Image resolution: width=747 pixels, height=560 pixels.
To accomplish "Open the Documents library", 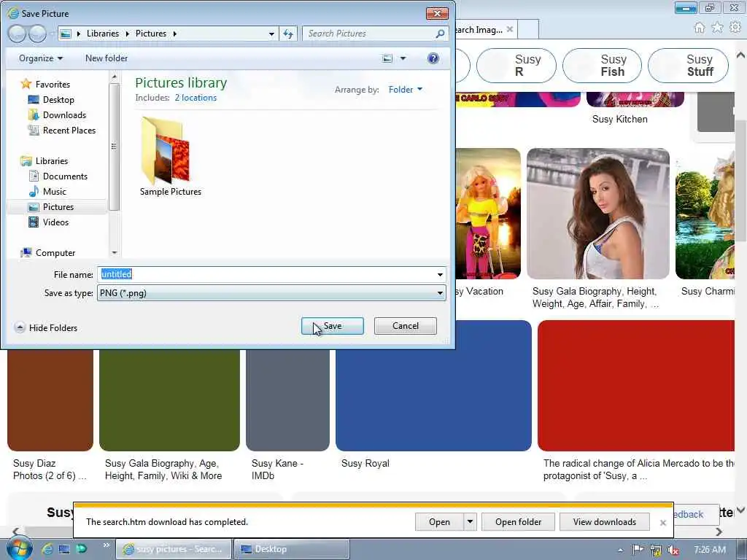I will 65,176.
